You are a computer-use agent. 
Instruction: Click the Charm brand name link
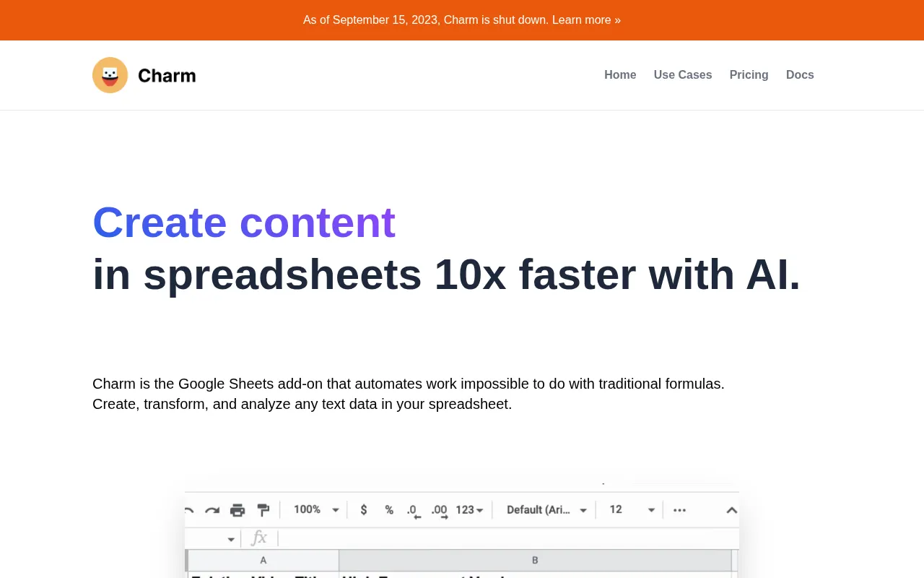[167, 75]
